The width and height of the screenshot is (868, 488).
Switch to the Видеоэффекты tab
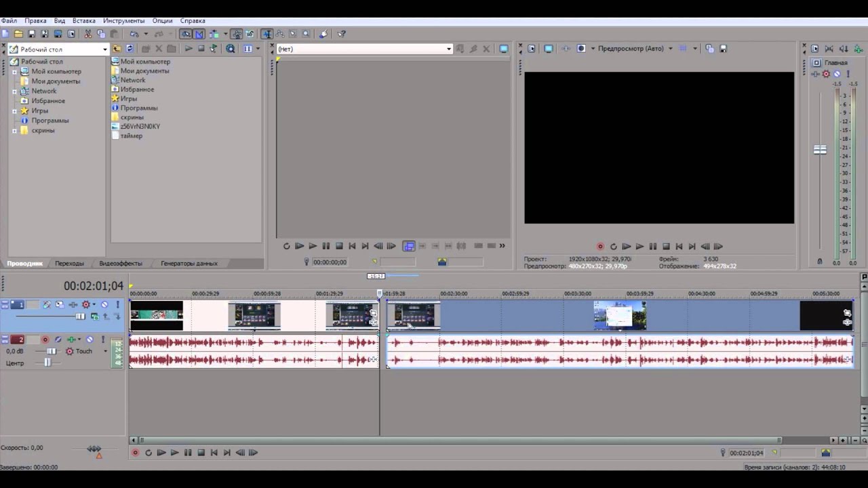tap(121, 263)
